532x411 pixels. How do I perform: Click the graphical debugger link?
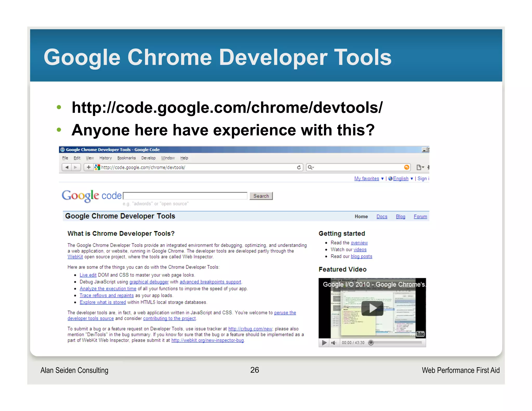click(x=149, y=282)
